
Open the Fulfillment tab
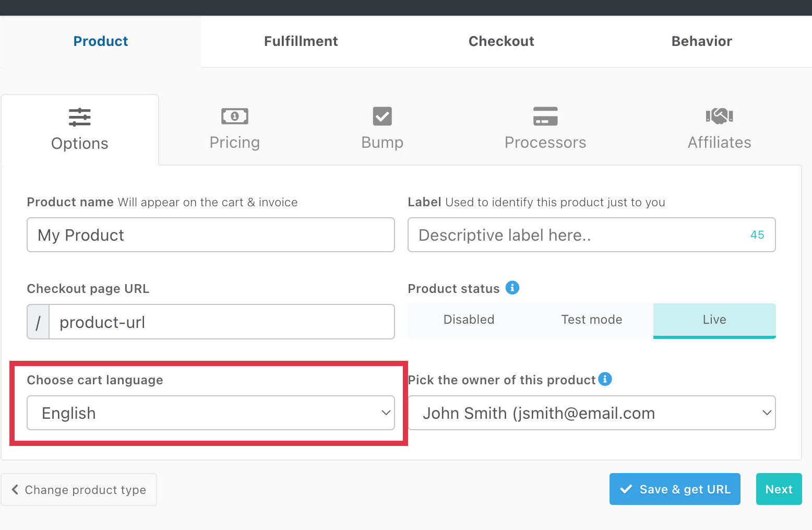pyautogui.click(x=301, y=41)
